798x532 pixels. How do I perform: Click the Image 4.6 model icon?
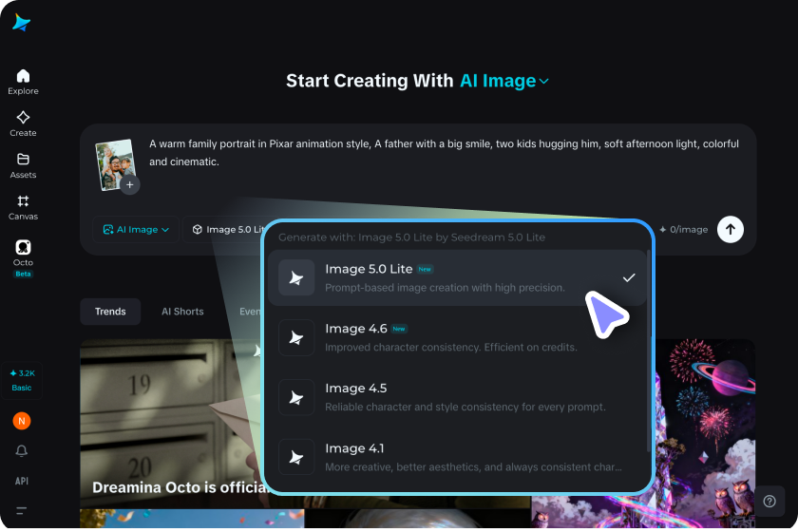(x=296, y=337)
